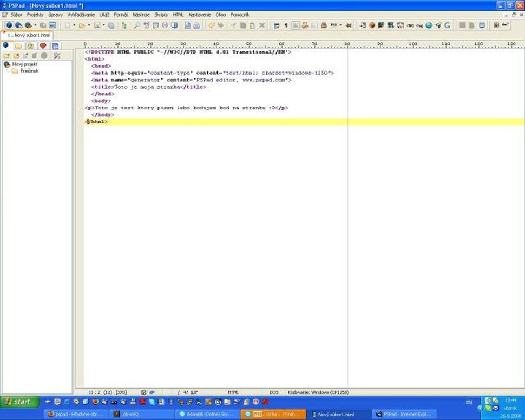Open the Nástroje menu

click(141, 15)
